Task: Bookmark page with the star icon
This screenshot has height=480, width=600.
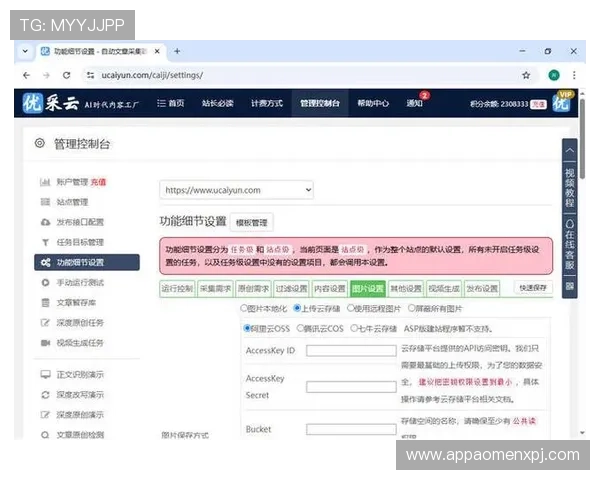Action: click(526, 75)
